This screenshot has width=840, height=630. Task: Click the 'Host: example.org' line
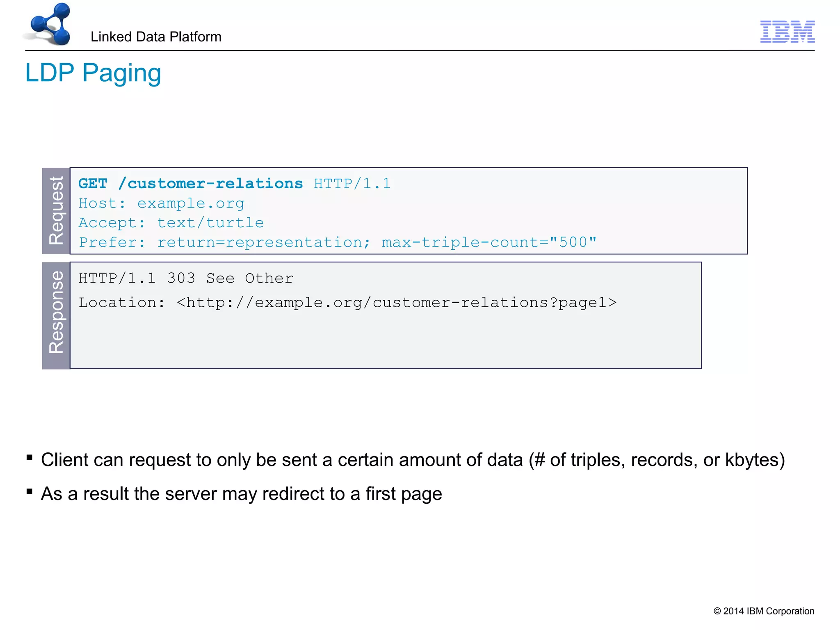tap(161, 203)
